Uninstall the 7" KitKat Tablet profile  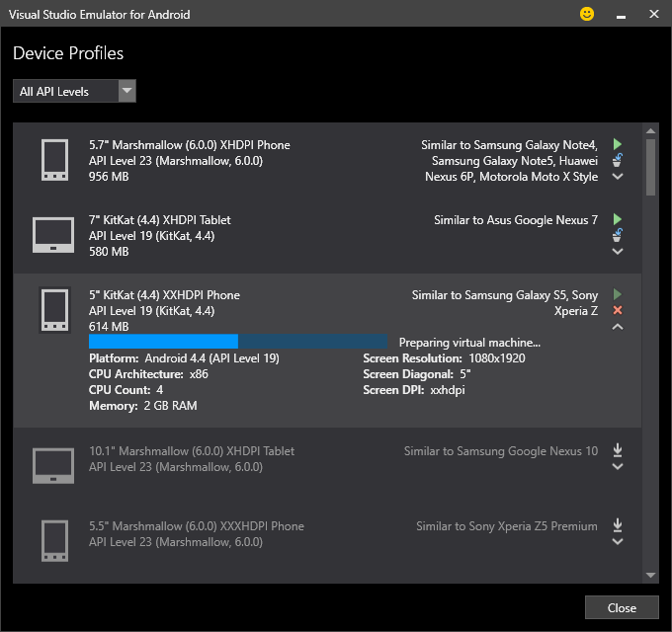tap(617, 235)
